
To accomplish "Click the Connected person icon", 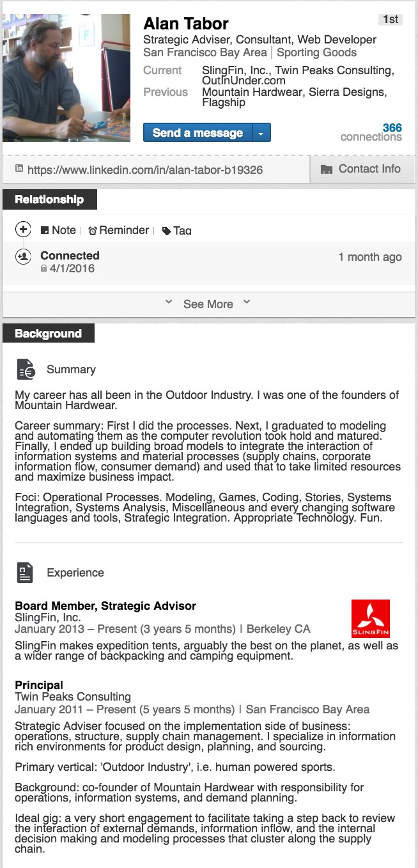I will tap(23, 256).
